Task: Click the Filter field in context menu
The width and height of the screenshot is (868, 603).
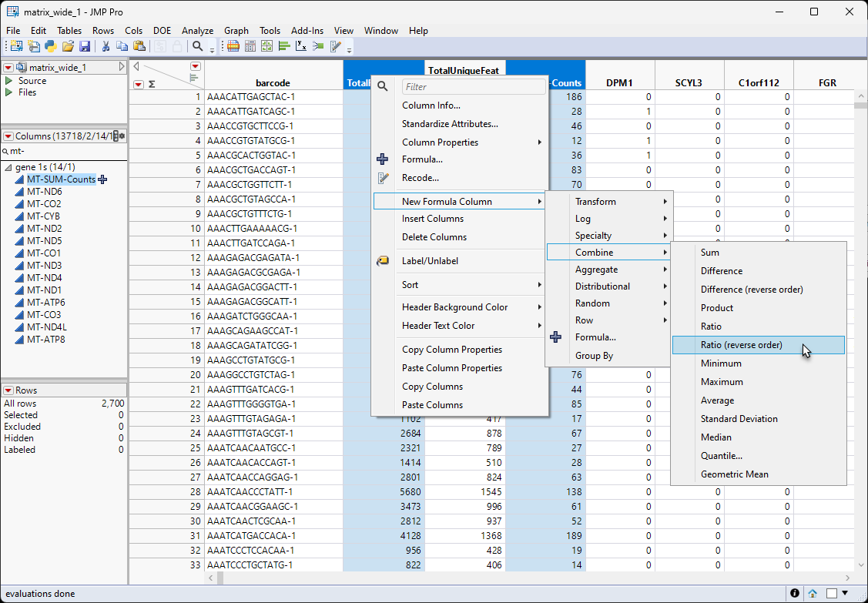Action: [473, 87]
